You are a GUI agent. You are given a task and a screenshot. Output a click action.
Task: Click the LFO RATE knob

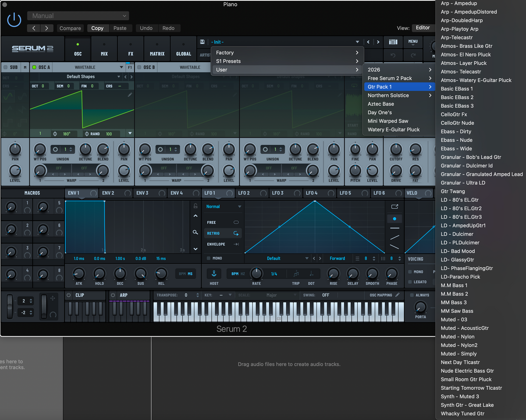tap(256, 274)
